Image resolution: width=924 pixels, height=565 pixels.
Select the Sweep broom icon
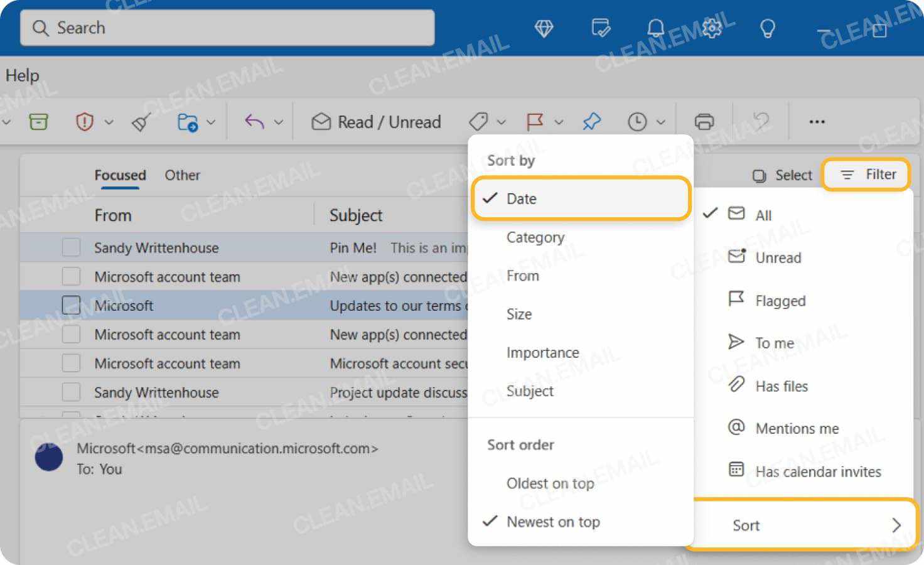(141, 121)
